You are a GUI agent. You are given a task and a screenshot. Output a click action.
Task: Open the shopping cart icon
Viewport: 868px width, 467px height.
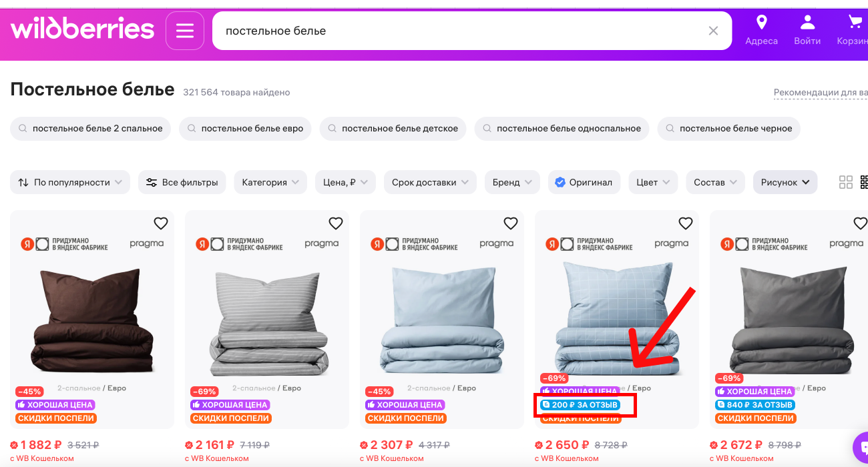pos(855,23)
